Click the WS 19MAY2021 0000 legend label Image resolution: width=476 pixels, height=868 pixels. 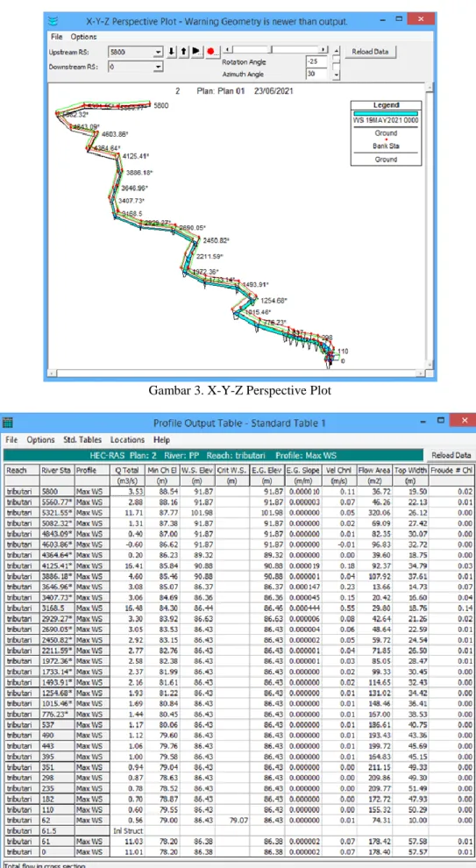coord(386,119)
